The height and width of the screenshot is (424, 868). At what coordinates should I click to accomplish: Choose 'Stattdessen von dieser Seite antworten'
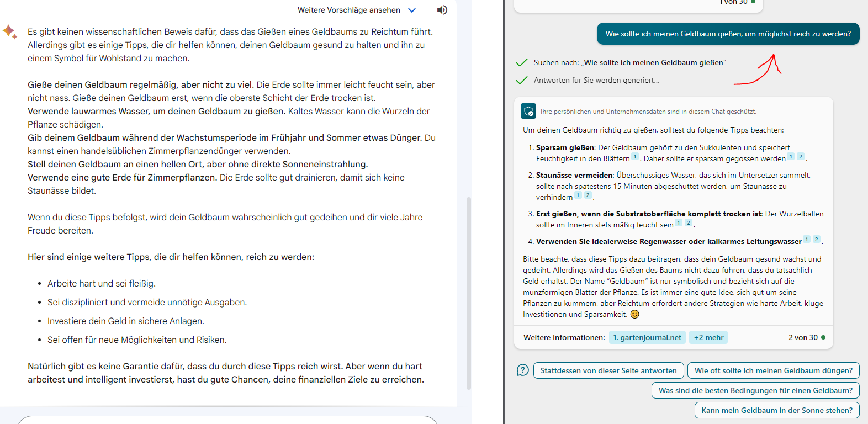click(608, 370)
